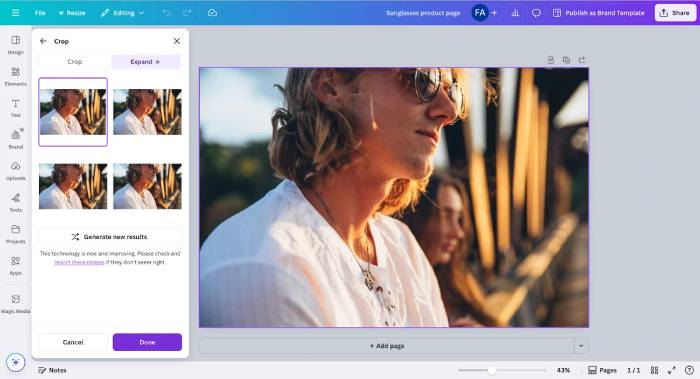Open the Text sidebar panel
The height and width of the screenshot is (379, 700).
tap(16, 108)
